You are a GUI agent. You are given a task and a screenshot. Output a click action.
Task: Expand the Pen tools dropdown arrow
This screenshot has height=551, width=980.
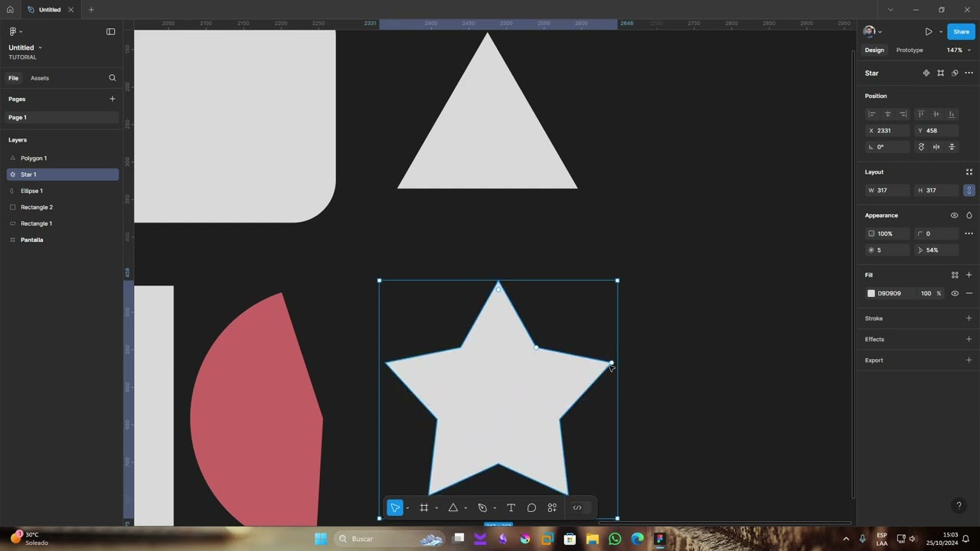[495, 508]
